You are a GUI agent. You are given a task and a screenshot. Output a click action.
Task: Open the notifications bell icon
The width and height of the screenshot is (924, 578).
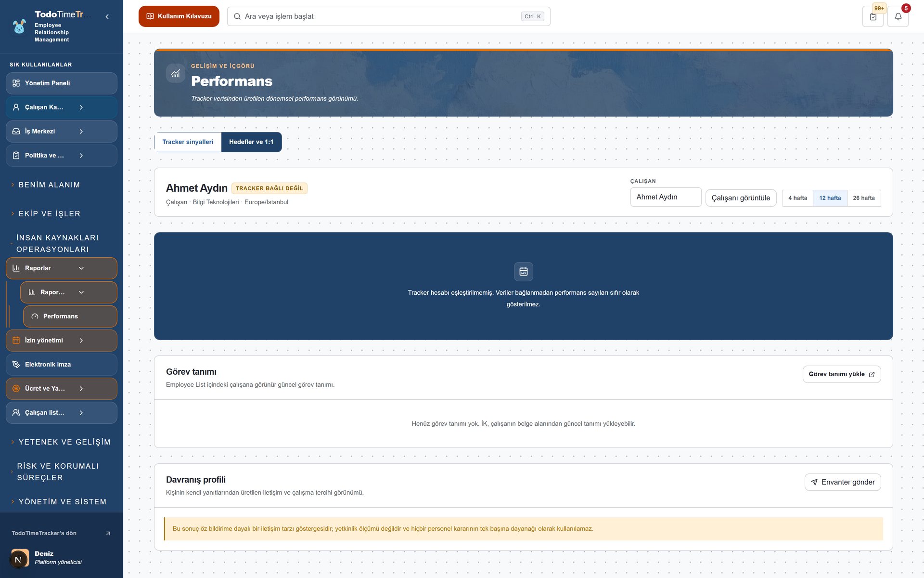(x=898, y=16)
